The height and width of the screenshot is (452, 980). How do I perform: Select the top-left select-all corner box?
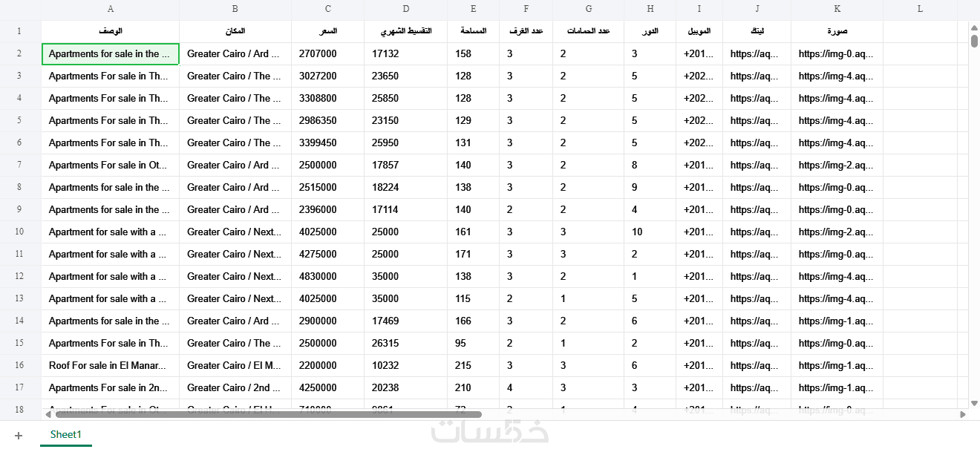pyautogui.click(x=20, y=9)
